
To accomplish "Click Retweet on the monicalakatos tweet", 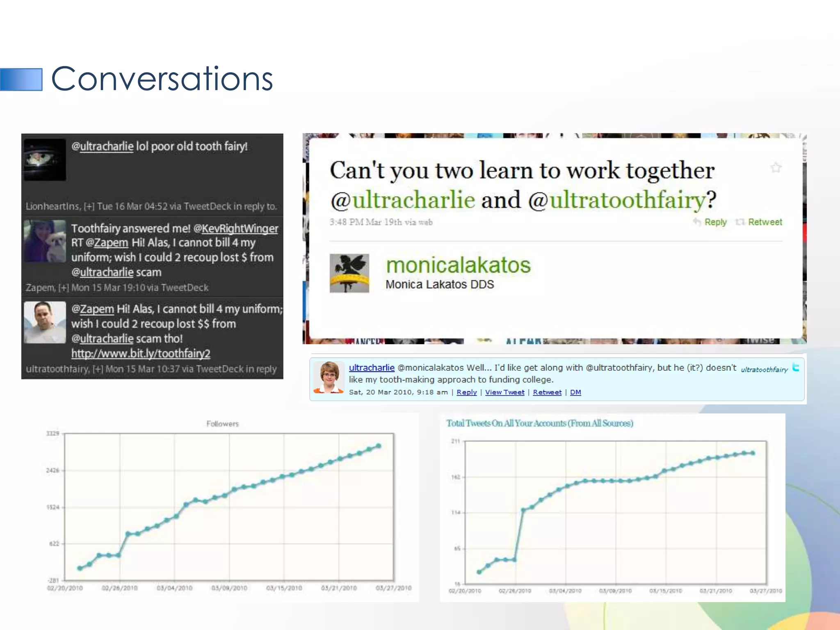I will (765, 222).
